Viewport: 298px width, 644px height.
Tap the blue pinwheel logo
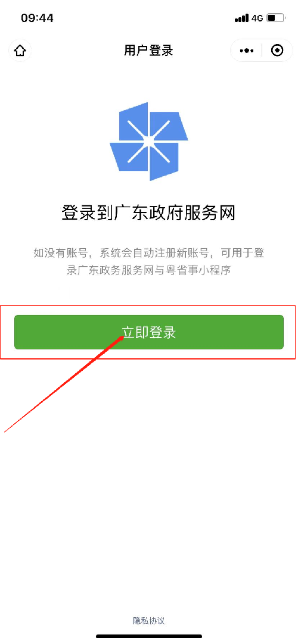click(x=149, y=141)
